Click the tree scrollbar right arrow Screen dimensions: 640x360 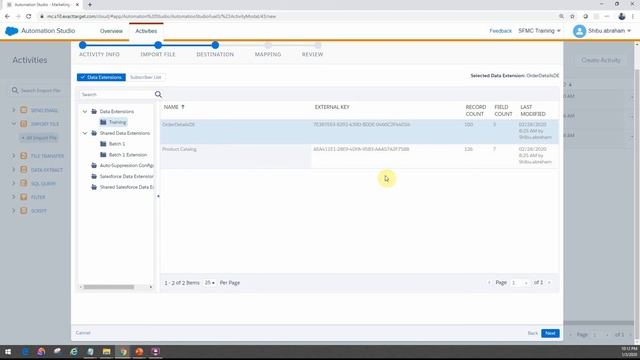(151, 287)
